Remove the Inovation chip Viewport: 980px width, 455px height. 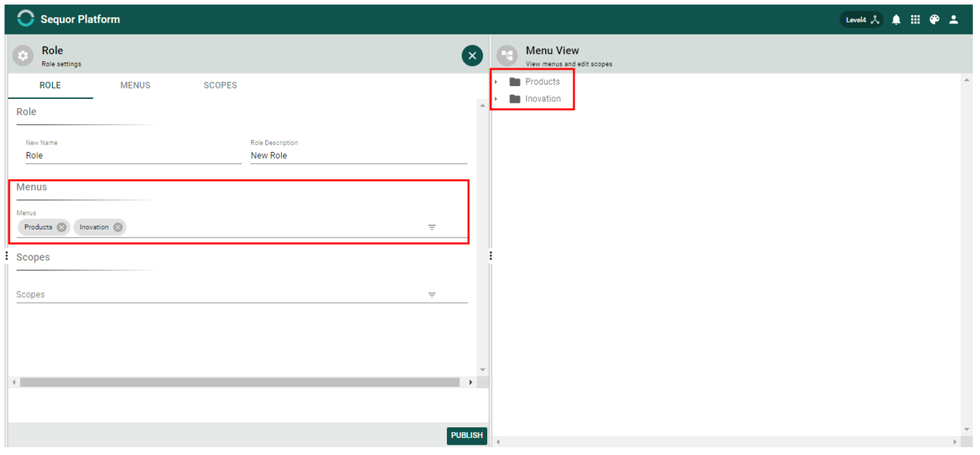118,227
